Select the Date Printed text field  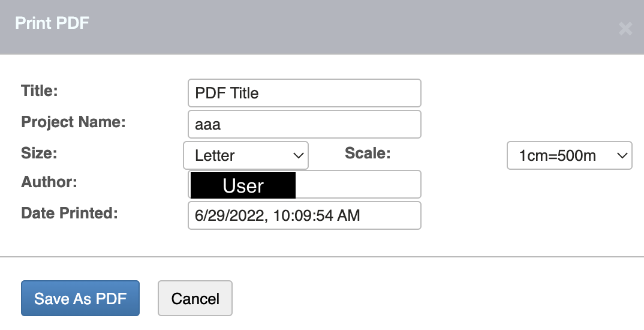click(x=304, y=215)
